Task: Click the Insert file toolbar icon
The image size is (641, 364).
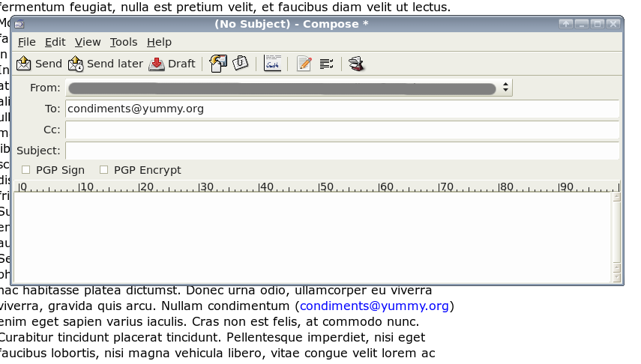Action: pyautogui.click(x=218, y=64)
